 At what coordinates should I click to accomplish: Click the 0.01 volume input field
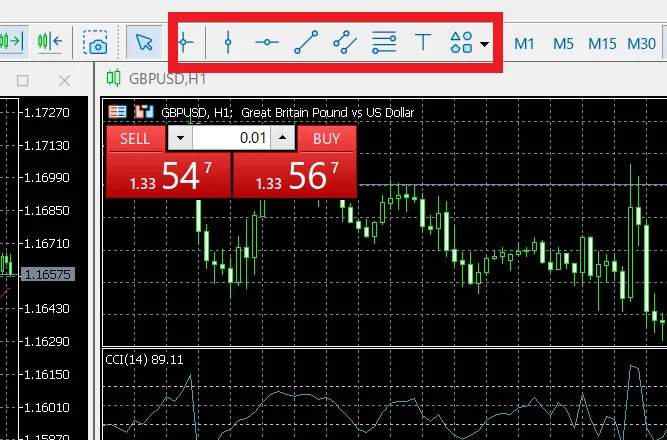pyautogui.click(x=231, y=138)
